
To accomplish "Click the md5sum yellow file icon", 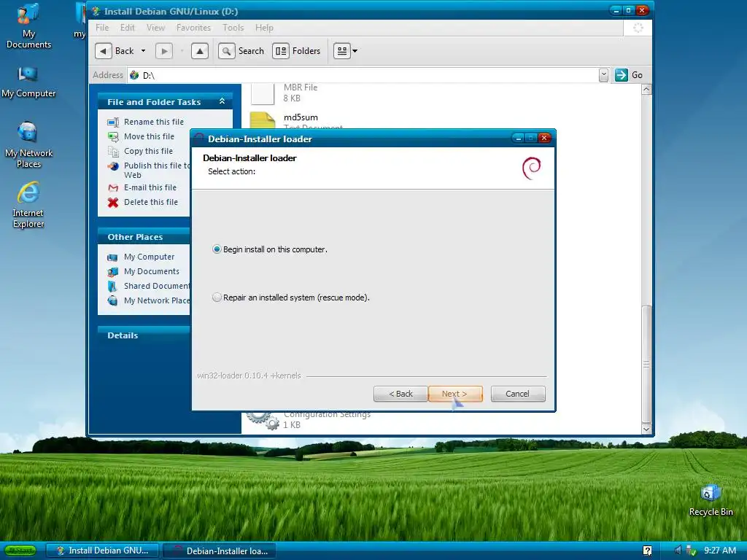I will tap(263, 120).
